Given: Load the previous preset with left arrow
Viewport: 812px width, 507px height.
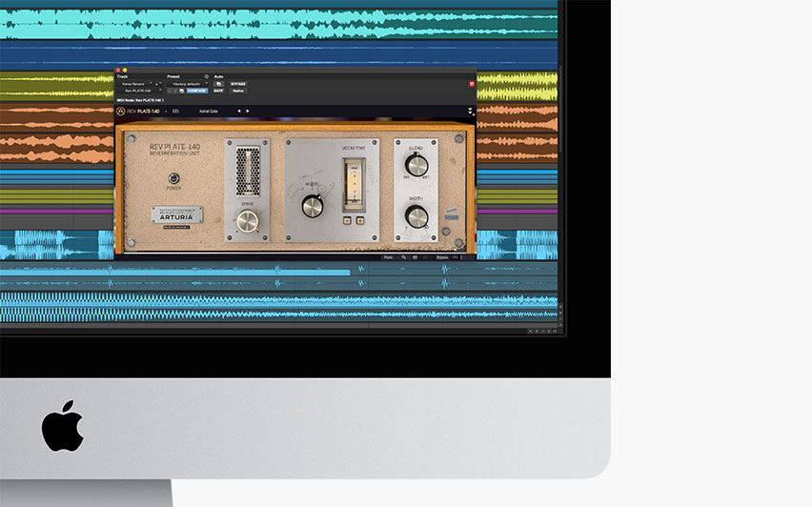Looking at the screenshot, I should pyautogui.click(x=238, y=111).
